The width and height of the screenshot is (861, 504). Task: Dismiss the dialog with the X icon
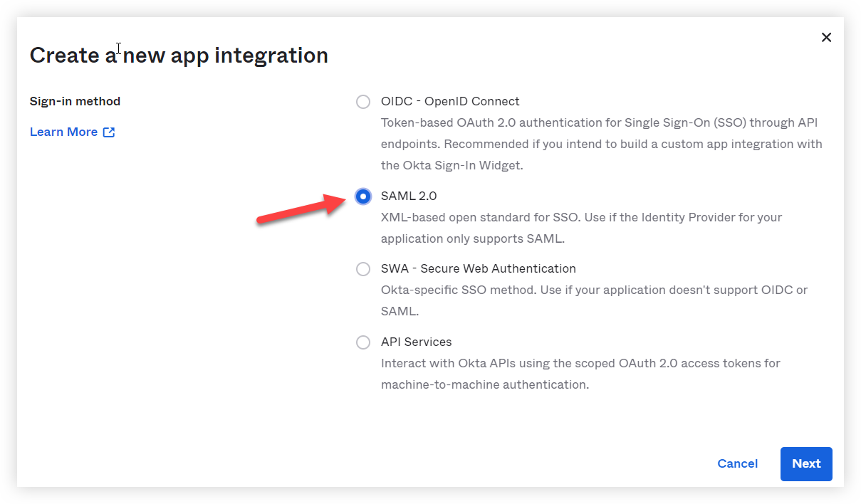click(826, 37)
